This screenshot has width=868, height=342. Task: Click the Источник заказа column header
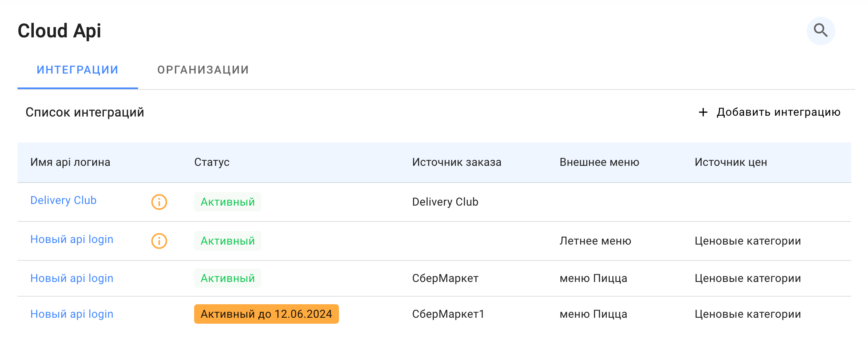pos(456,162)
